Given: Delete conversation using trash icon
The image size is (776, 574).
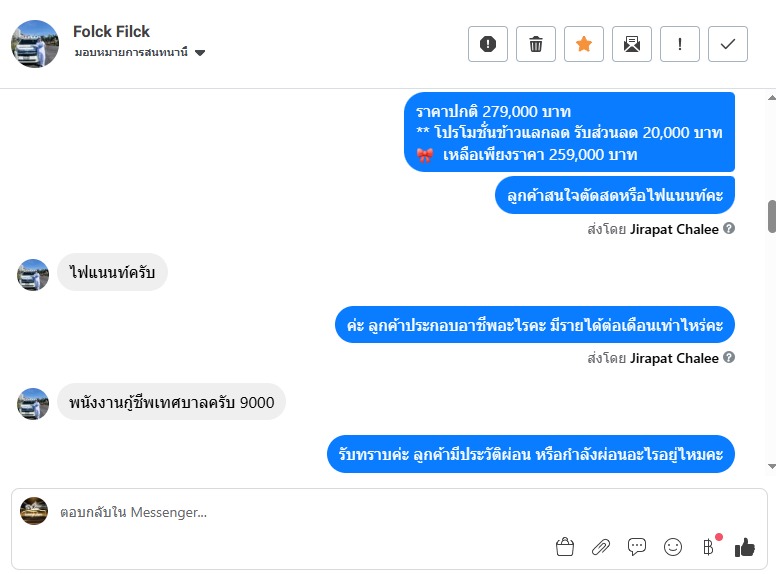Looking at the screenshot, I should click(536, 44).
